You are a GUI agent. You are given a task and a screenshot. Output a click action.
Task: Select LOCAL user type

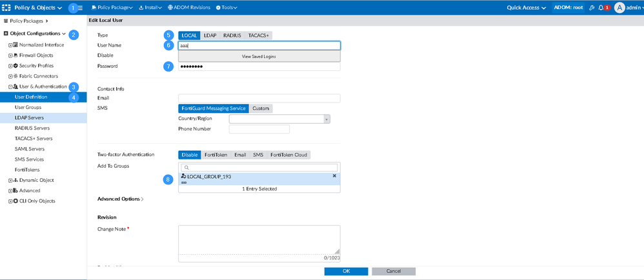(x=189, y=35)
